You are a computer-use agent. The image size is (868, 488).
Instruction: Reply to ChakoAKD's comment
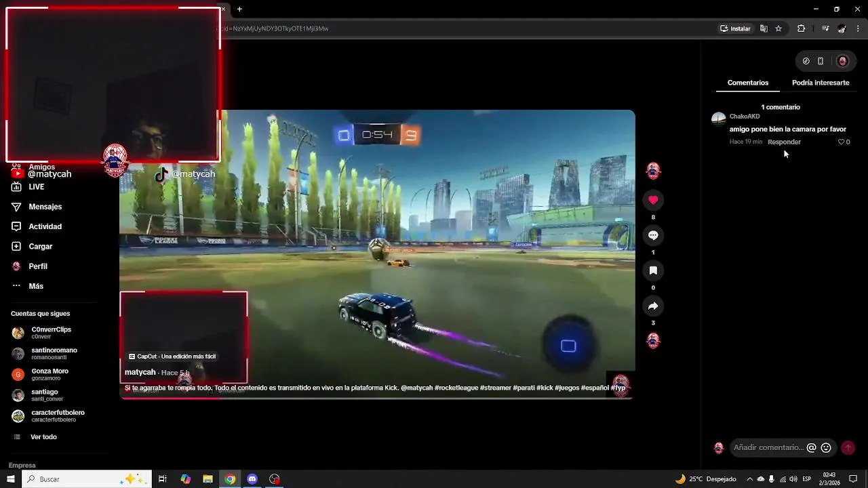coord(784,142)
